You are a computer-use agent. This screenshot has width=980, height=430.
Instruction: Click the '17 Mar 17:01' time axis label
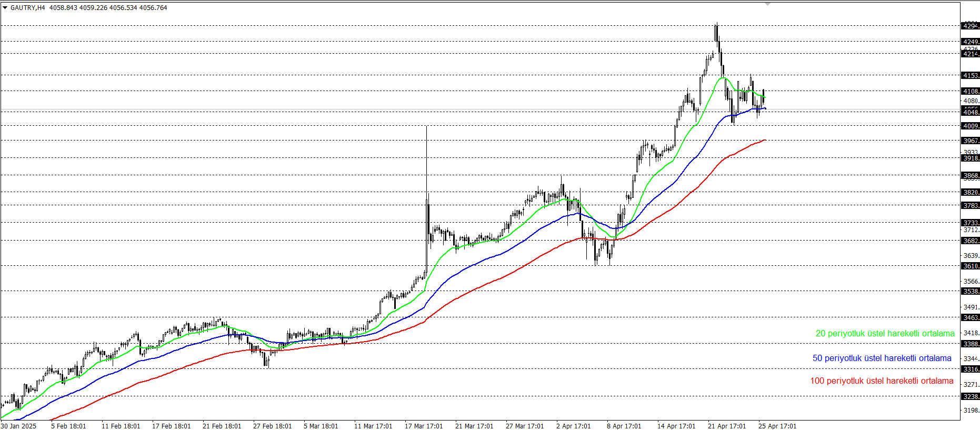[x=424, y=426]
